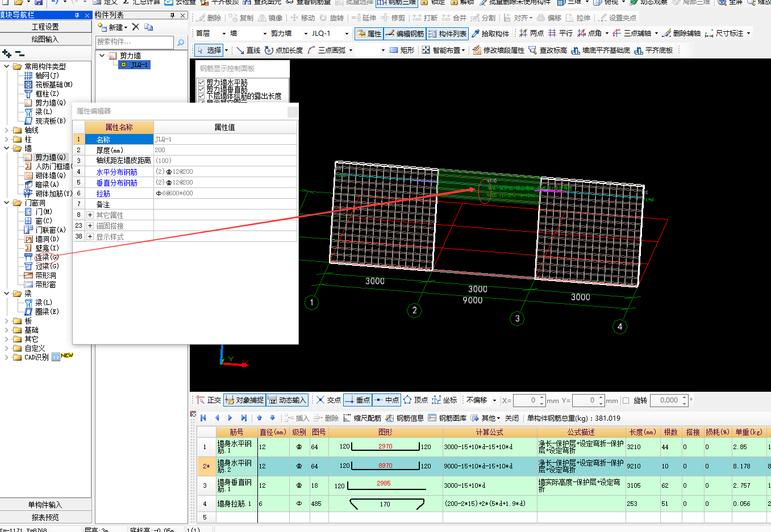Select the 三点画弧 arc tool

click(x=327, y=51)
